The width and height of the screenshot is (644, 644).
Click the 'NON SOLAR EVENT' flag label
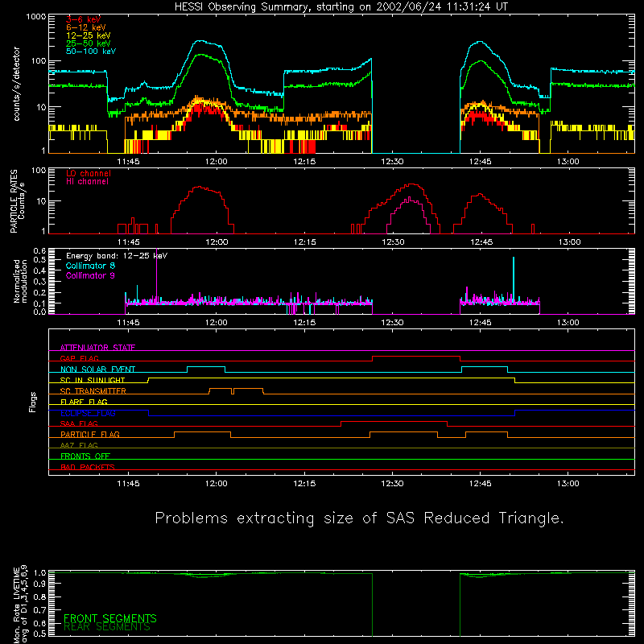tap(97, 369)
